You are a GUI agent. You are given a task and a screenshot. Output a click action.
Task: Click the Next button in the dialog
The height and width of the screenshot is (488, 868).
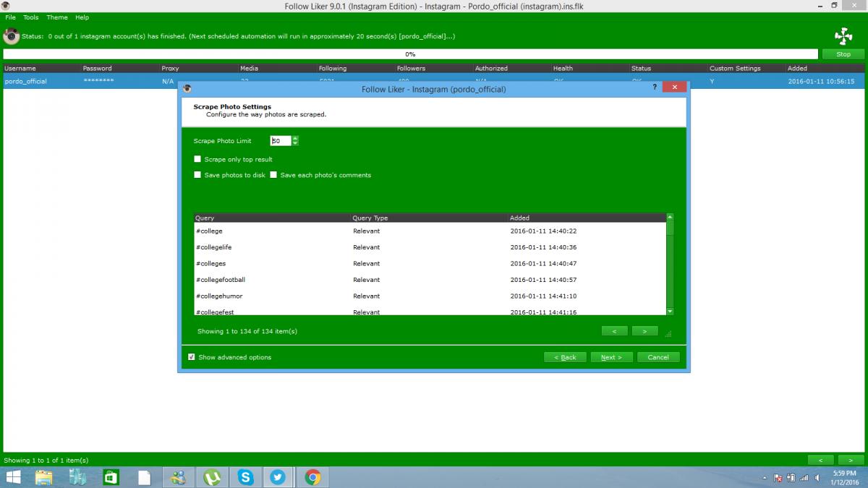pos(611,357)
